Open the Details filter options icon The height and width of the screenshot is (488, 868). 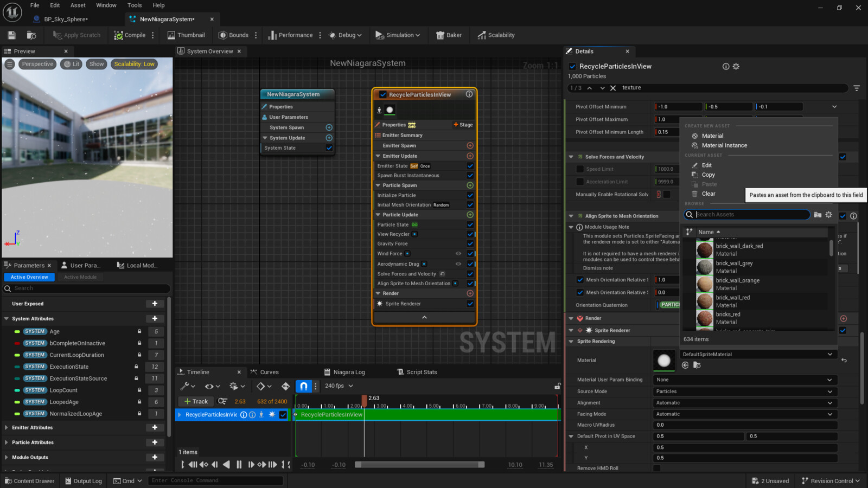point(857,88)
